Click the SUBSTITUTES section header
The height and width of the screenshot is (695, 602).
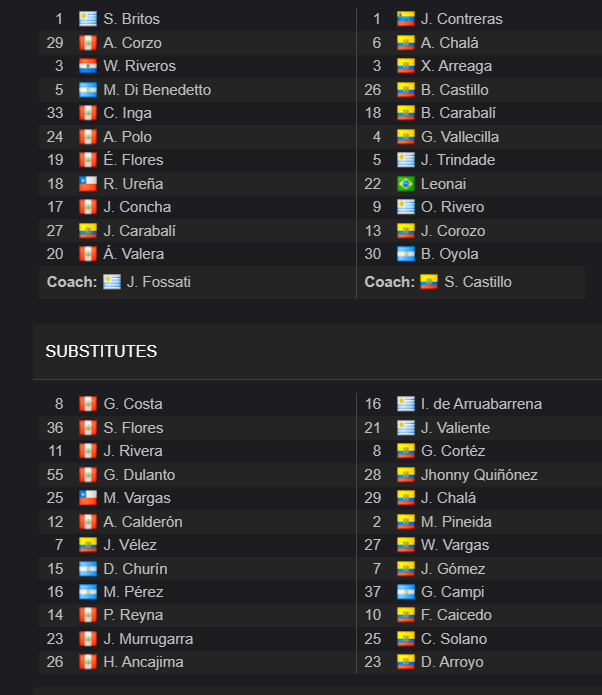101,351
